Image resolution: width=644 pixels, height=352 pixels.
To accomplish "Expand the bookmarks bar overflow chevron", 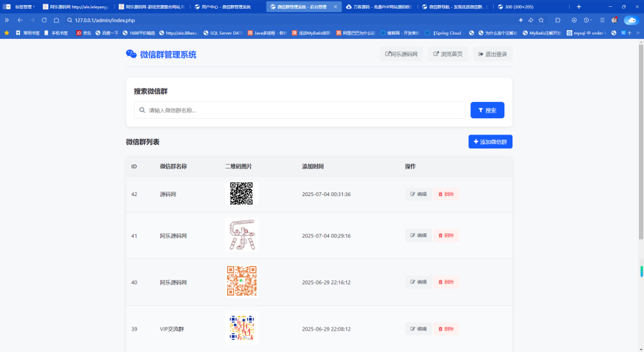I will point(638,33).
